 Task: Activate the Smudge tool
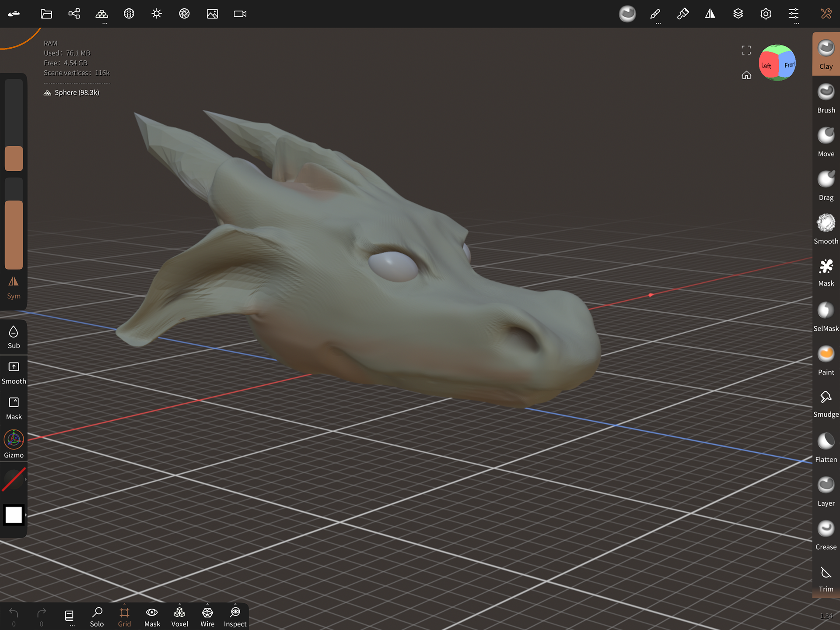click(x=826, y=403)
